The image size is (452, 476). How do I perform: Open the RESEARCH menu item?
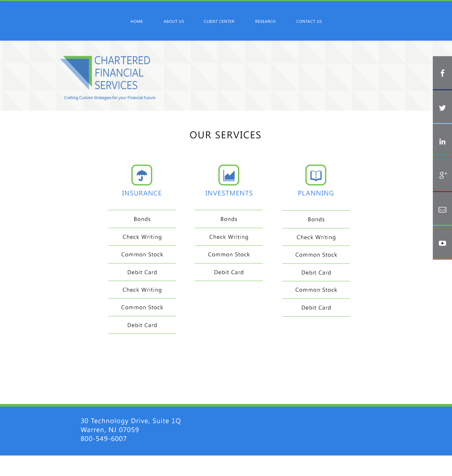point(265,21)
